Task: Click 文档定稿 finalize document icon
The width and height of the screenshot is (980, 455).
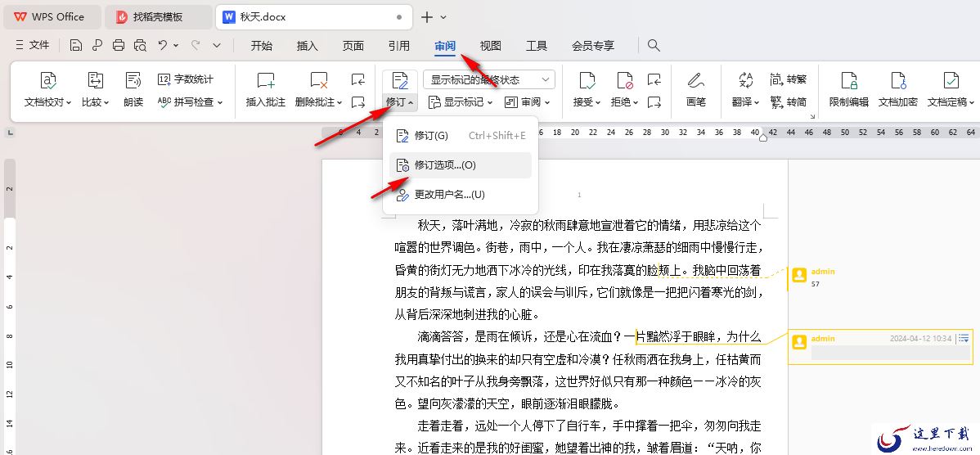Action: pyautogui.click(x=951, y=80)
